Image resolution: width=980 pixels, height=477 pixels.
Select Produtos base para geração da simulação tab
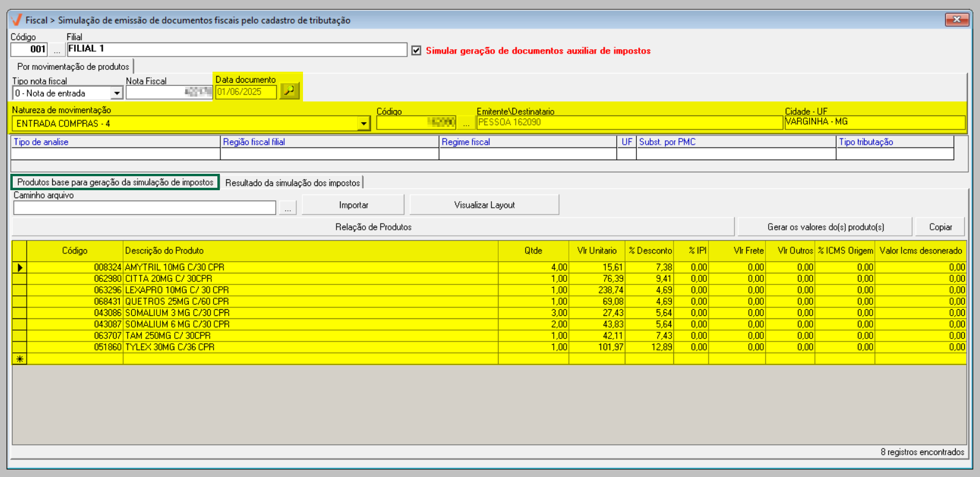(115, 182)
